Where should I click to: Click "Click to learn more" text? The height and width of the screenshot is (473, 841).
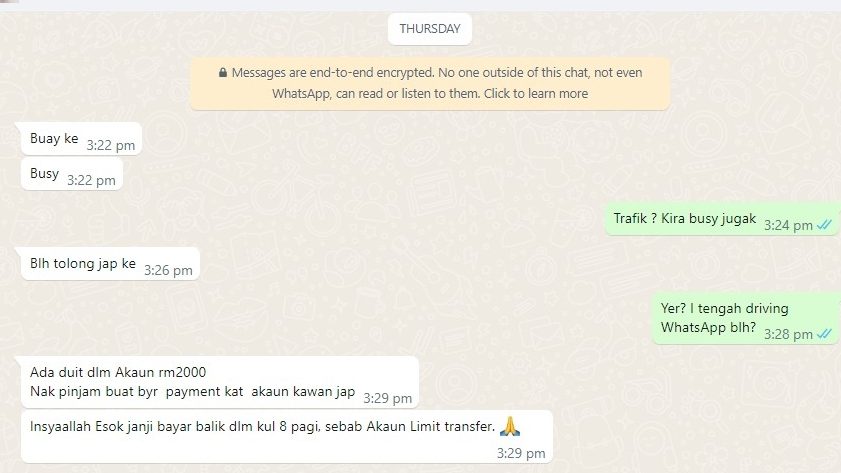tap(536, 93)
